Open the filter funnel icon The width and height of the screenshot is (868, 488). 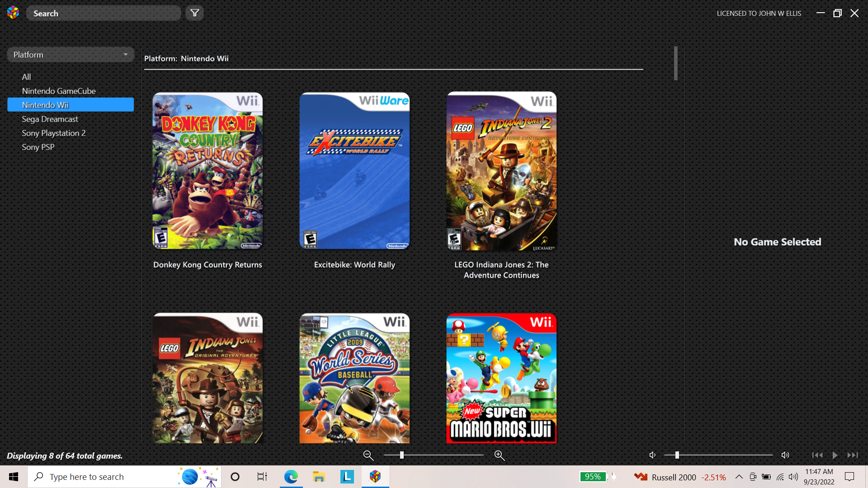pyautogui.click(x=195, y=13)
